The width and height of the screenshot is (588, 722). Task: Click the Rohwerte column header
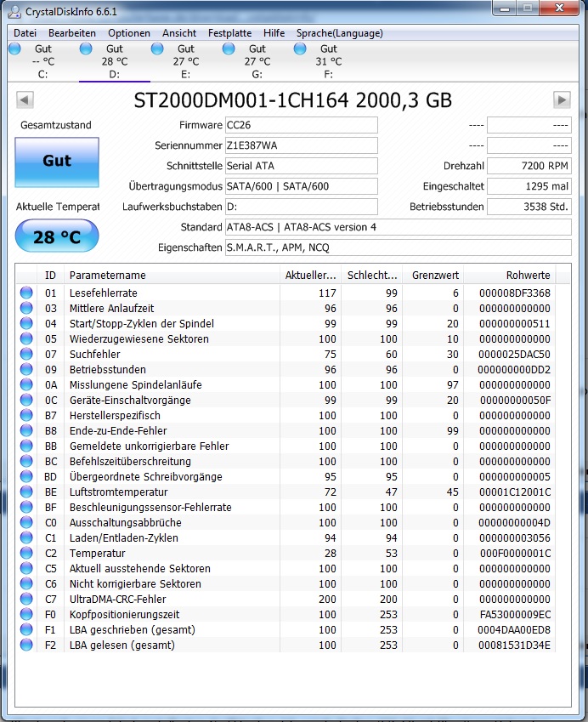[510, 276]
